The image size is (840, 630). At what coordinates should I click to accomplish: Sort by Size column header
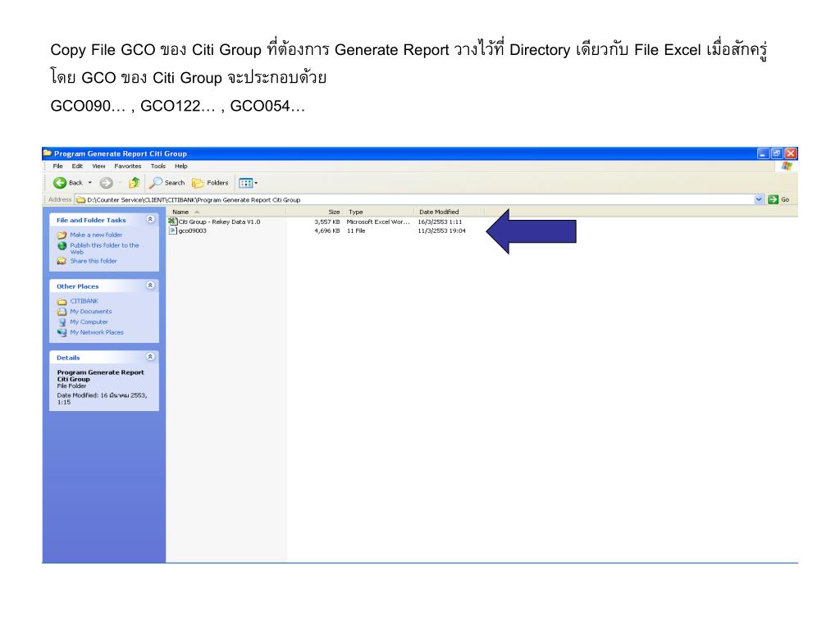click(315, 212)
